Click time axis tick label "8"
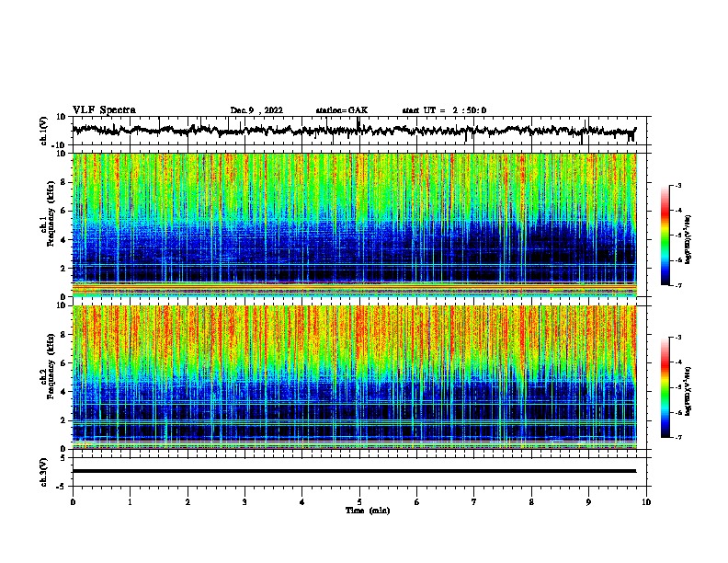The image size is (728, 563). coord(531,502)
